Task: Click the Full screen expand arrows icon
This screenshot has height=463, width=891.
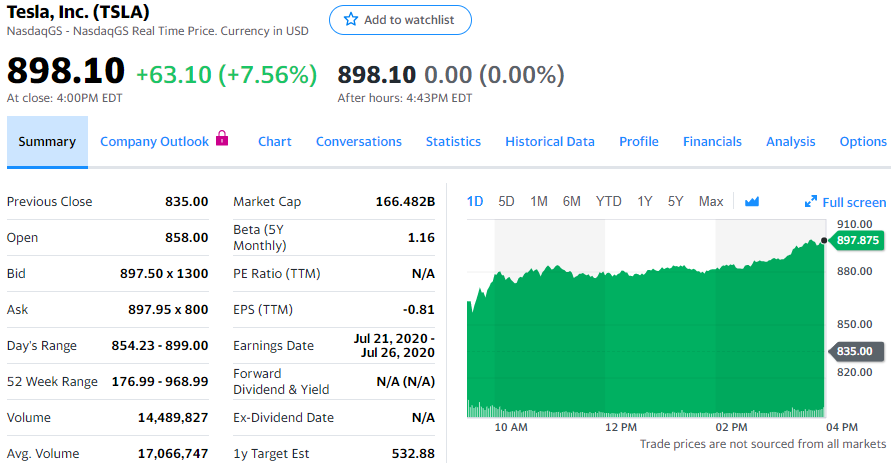Action: pos(811,202)
